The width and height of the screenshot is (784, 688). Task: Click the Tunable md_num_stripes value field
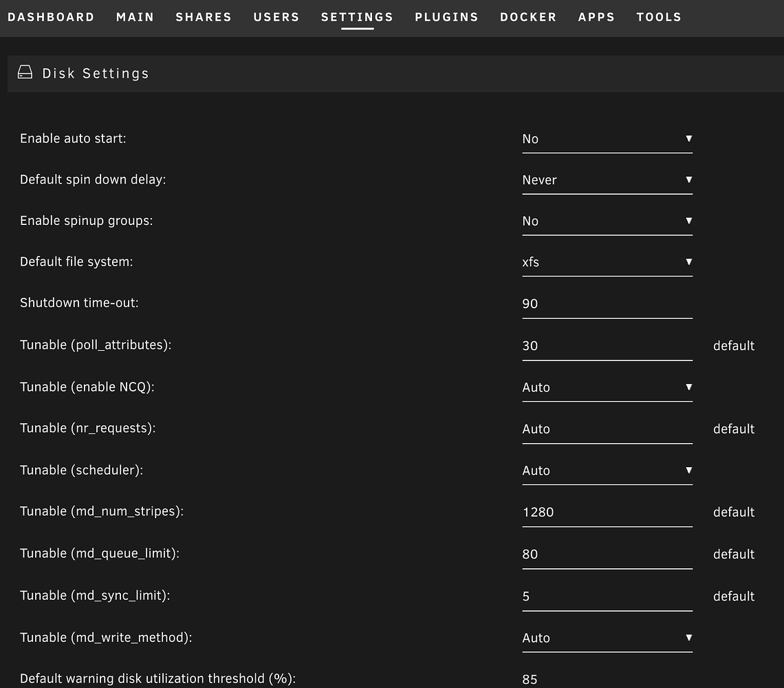tap(607, 513)
